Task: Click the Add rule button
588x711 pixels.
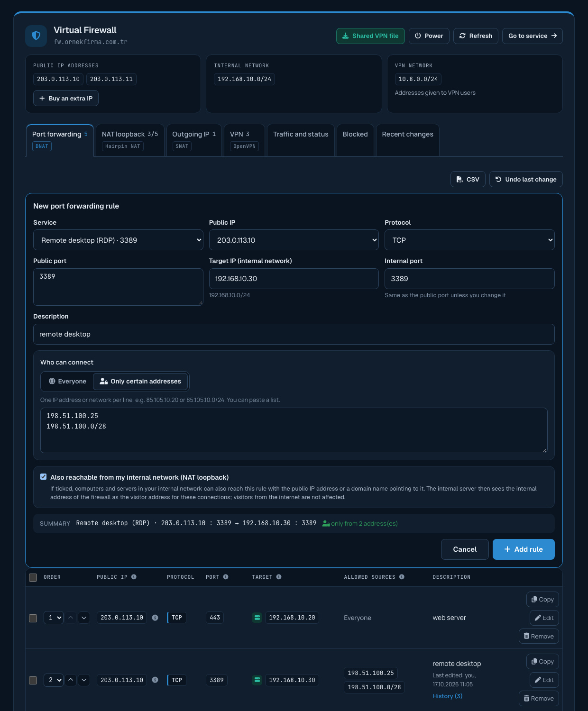Action: coord(524,549)
